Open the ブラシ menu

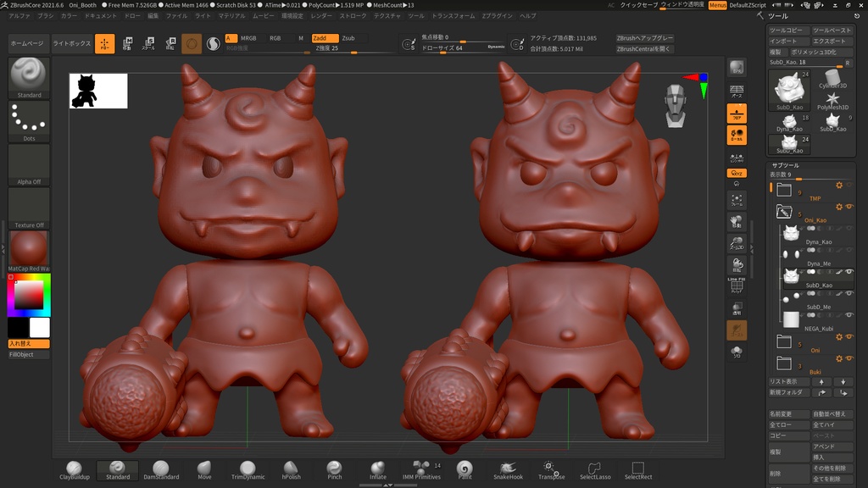pos(46,16)
